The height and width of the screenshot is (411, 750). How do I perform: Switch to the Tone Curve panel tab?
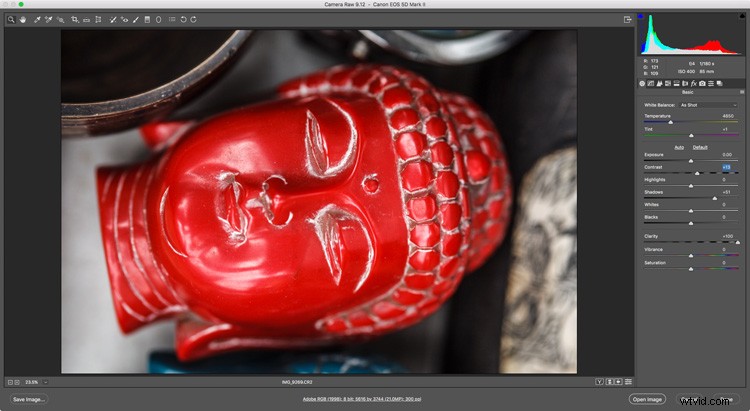651,83
